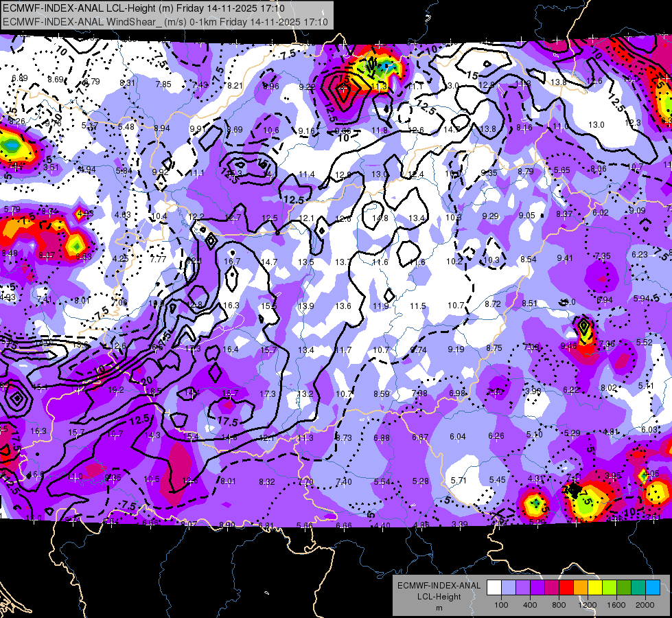672x618 pixels.
Task: Click the 8.59 wind shear value
Action: [x=382, y=393]
